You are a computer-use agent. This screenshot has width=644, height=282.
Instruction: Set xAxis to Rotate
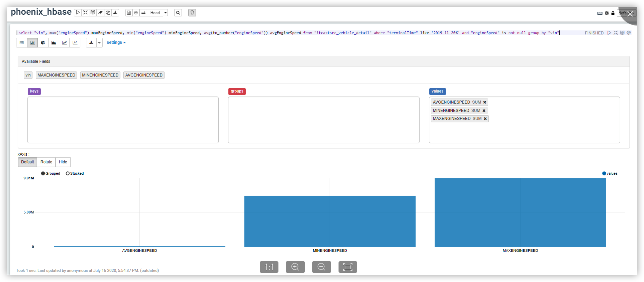46,162
